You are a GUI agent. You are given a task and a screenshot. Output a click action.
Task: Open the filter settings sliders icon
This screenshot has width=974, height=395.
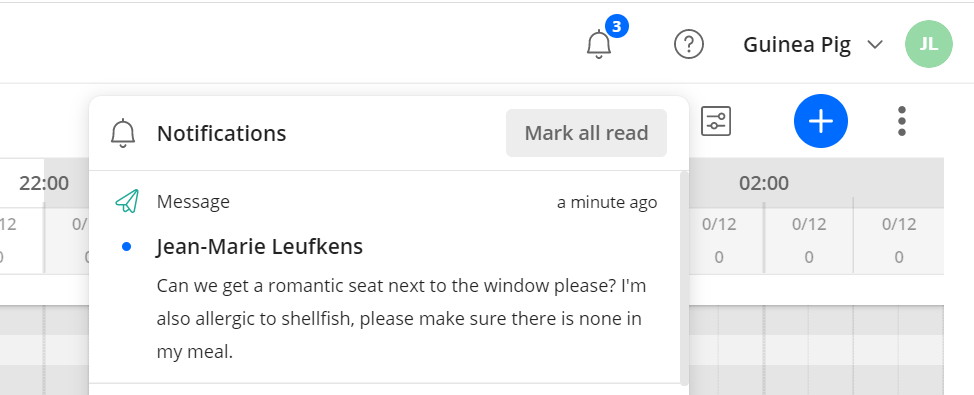point(716,121)
